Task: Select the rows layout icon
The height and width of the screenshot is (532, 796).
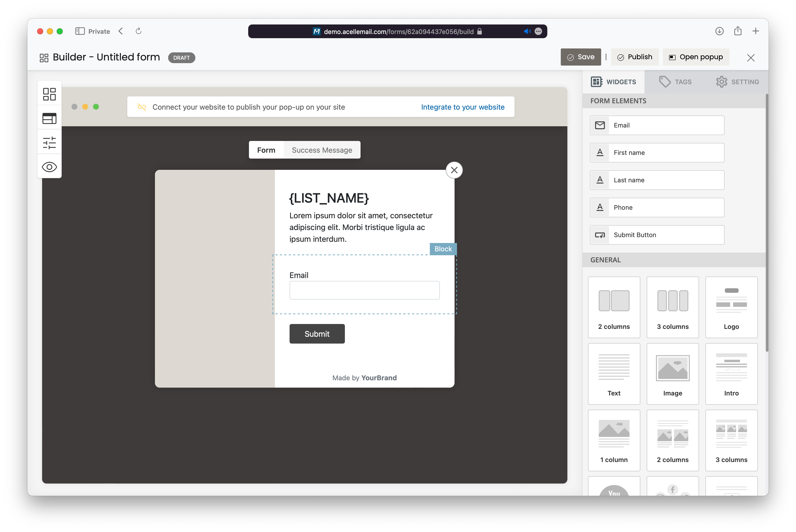Action: tap(49, 118)
